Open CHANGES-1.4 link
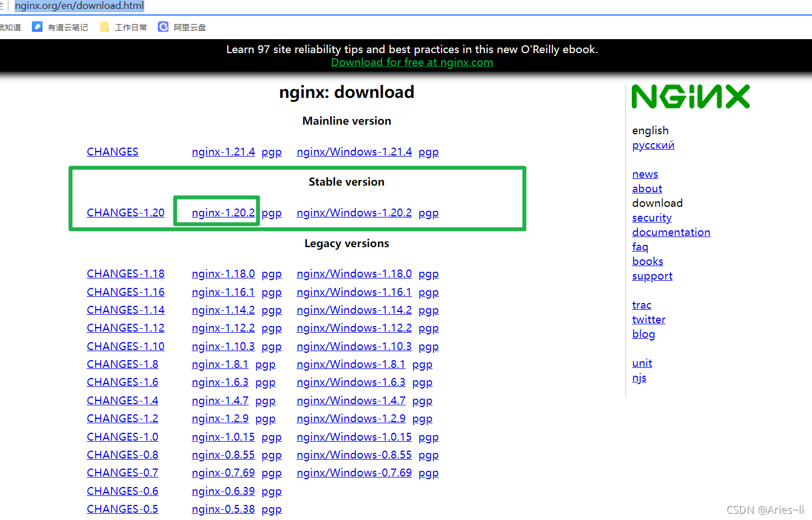The height and width of the screenshot is (520, 812). (123, 400)
